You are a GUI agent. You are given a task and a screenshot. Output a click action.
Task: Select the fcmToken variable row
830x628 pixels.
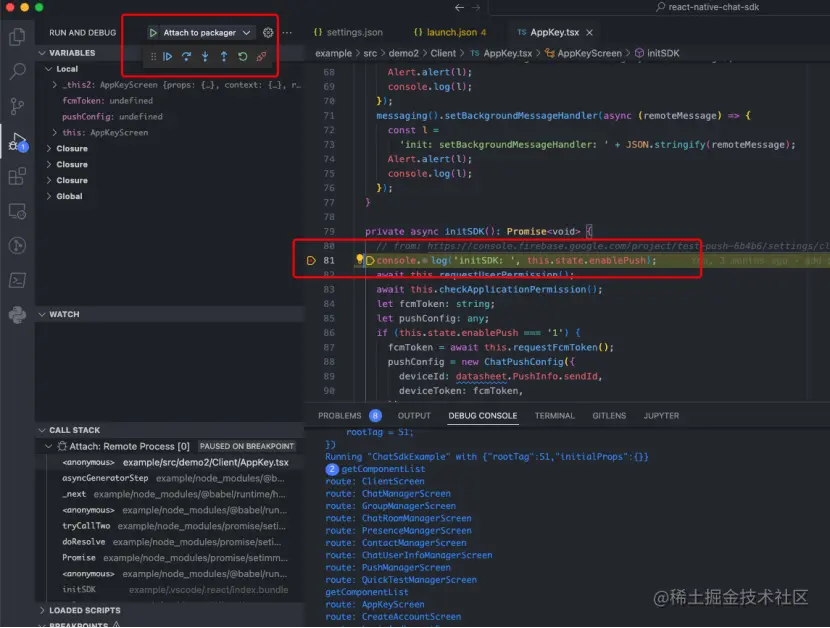(169, 101)
